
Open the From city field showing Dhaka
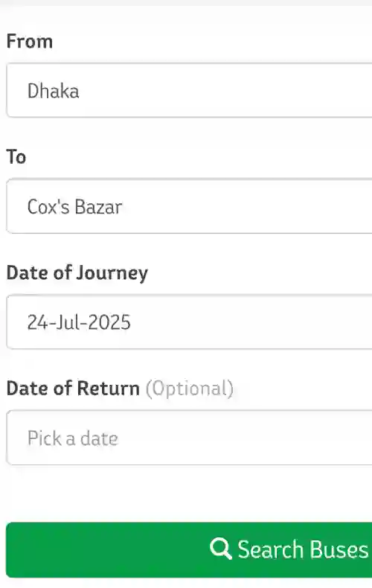click(x=190, y=90)
